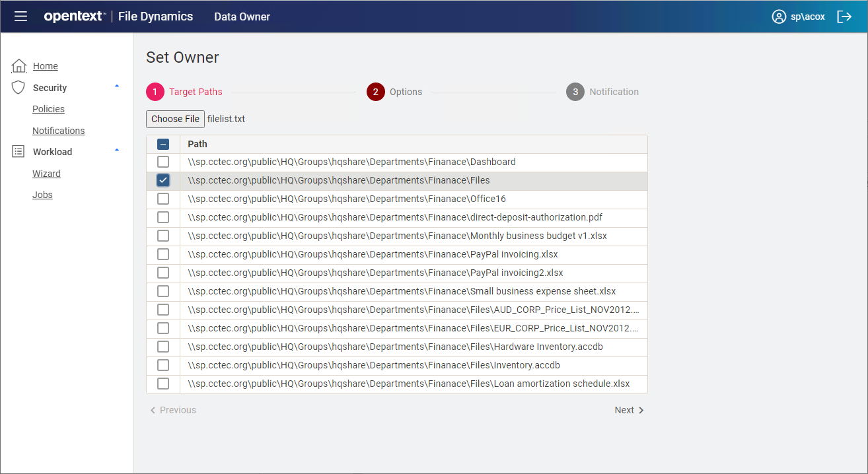The width and height of the screenshot is (868, 474).
Task: Collapse the Workload section arrow
Action: [117, 151]
